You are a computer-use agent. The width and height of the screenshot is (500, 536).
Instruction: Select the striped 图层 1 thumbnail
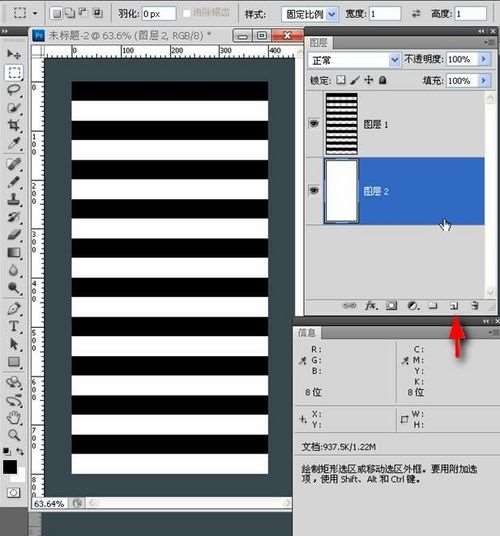click(x=341, y=124)
